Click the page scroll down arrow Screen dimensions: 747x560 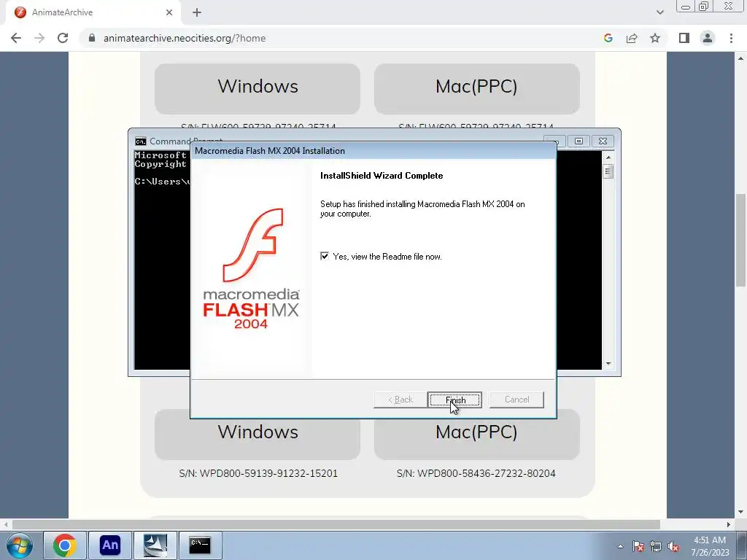740,513
